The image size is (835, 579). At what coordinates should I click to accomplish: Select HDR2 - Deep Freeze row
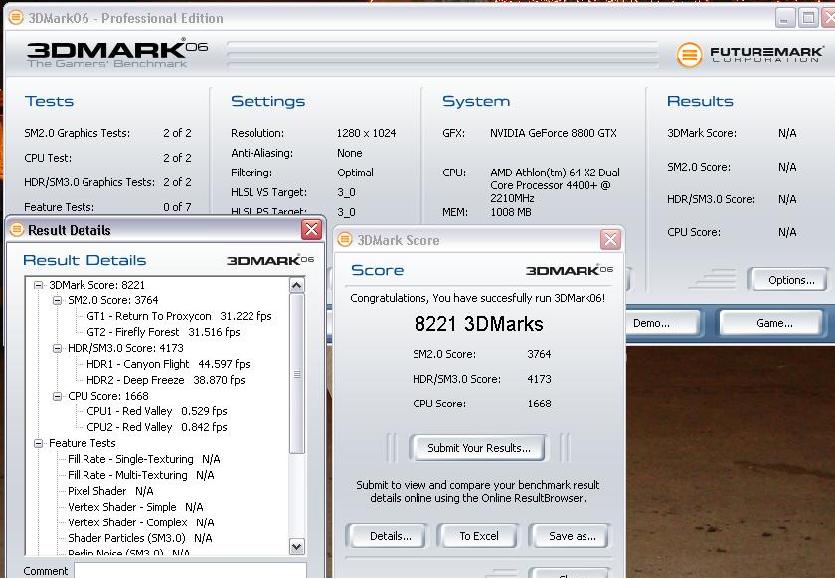[166, 380]
